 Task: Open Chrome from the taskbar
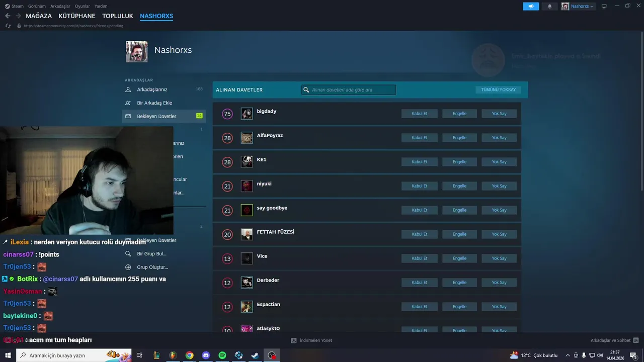[x=189, y=355]
